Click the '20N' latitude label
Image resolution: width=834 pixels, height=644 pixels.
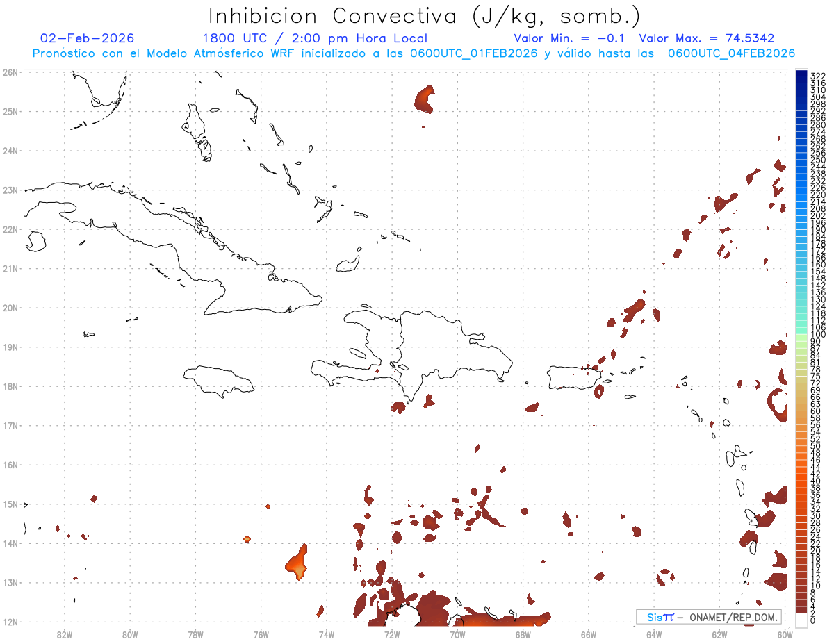10,308
